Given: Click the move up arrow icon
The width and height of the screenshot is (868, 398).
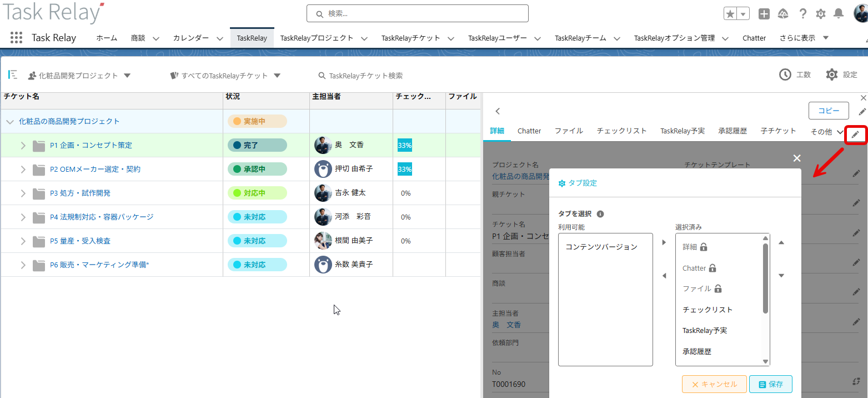Looking at the screenshot, I should 781,243.
